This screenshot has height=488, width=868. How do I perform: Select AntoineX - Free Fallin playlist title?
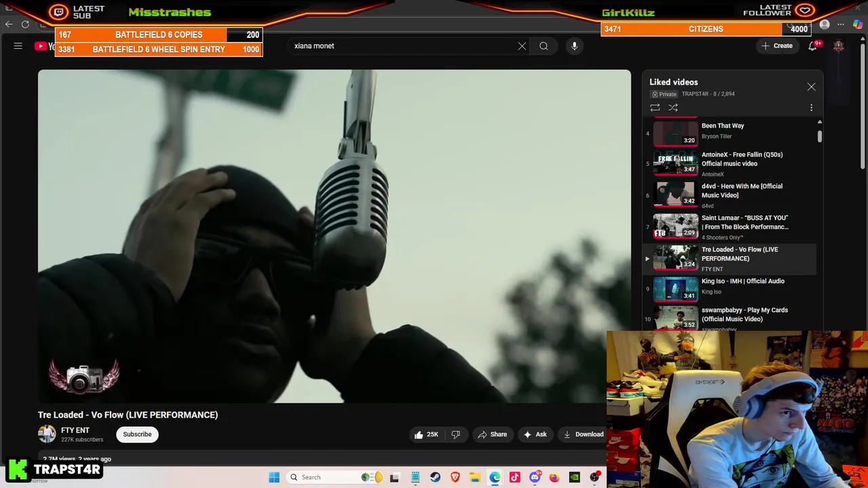(x=742, y=159)
